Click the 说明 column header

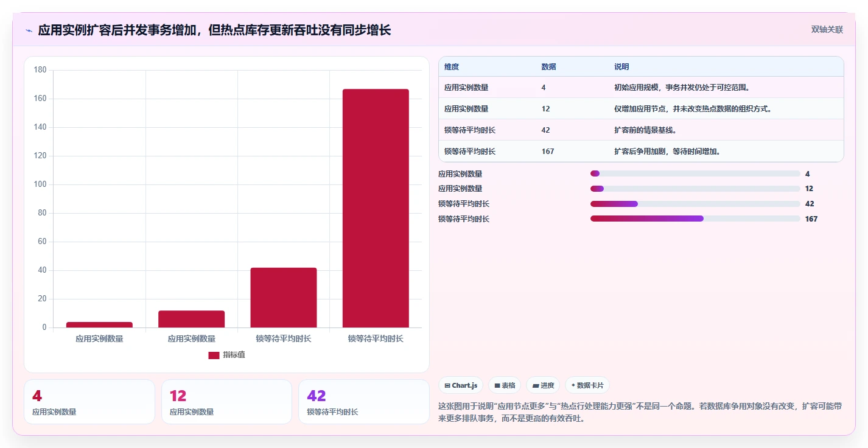[x=621, y=66]
